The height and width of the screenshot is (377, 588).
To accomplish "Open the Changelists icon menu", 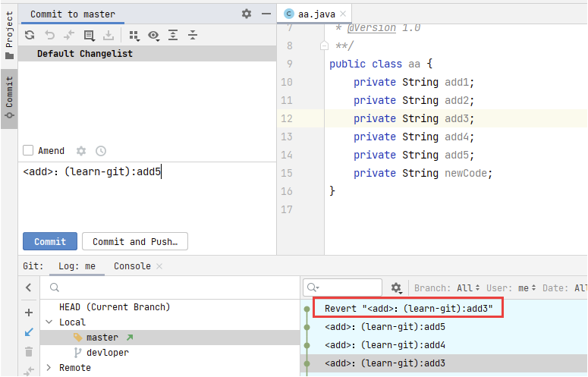I will click(89, 35).
